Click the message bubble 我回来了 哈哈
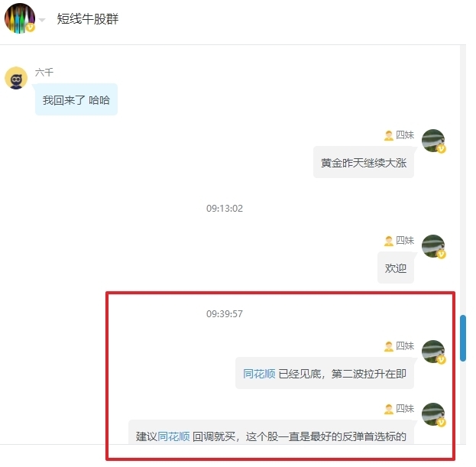Screen dimensions: 476x467 (x=76, y=99)
